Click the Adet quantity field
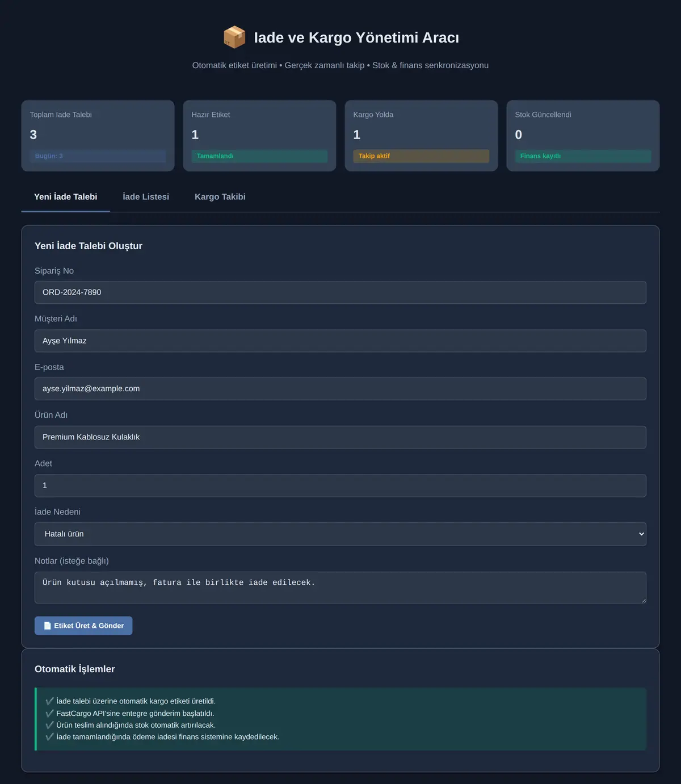The image size is (681, 784). pyautogui.click(x=340, y=485)
